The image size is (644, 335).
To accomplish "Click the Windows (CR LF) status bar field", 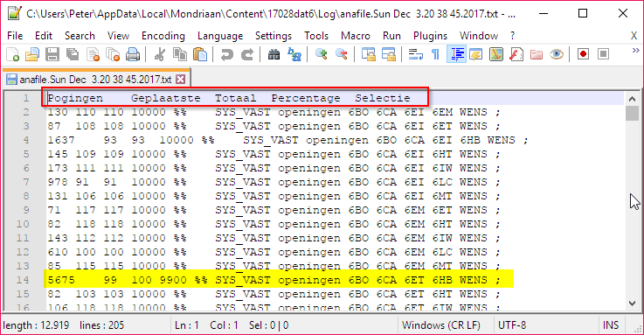I will pos(441,325).
